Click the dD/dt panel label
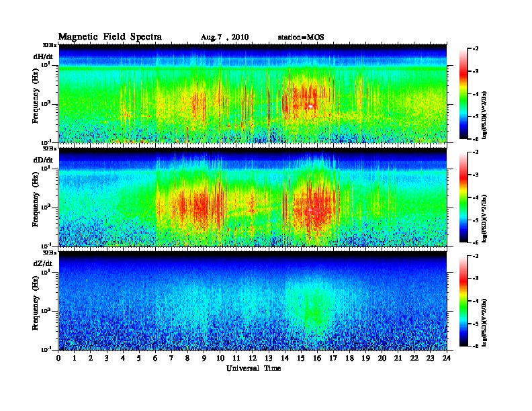 [43, 160]
